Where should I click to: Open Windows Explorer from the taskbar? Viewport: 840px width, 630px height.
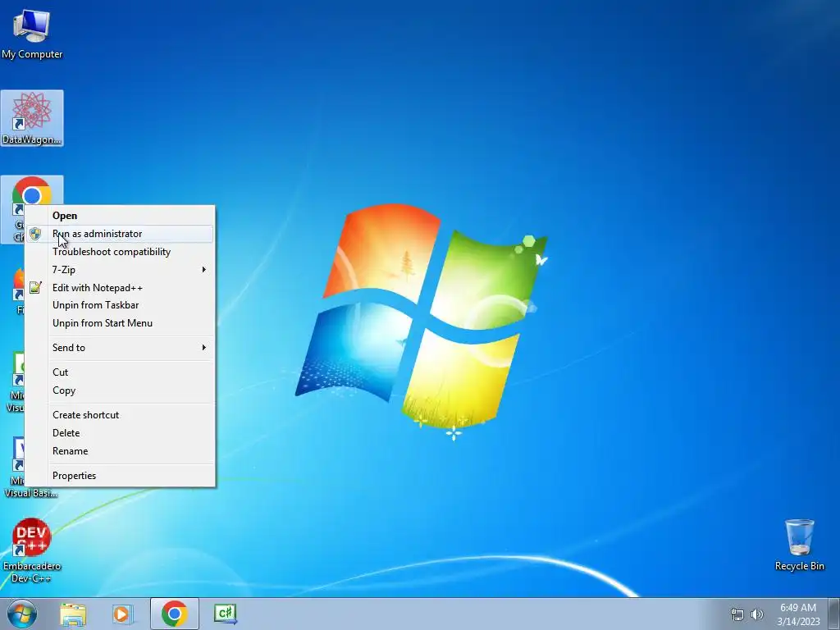[x=73, y=614]
